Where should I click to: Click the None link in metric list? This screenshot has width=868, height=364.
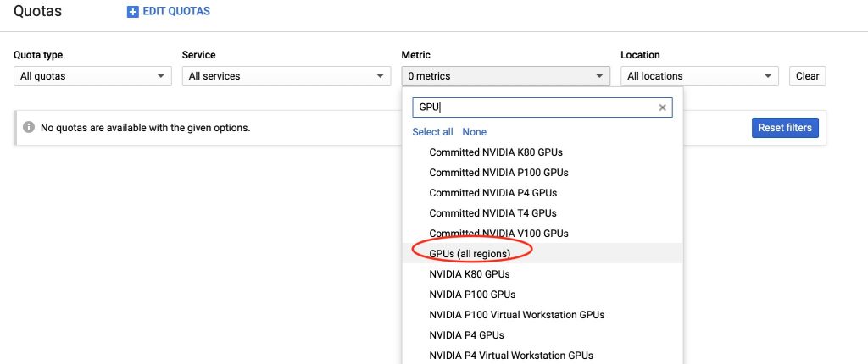475,132
